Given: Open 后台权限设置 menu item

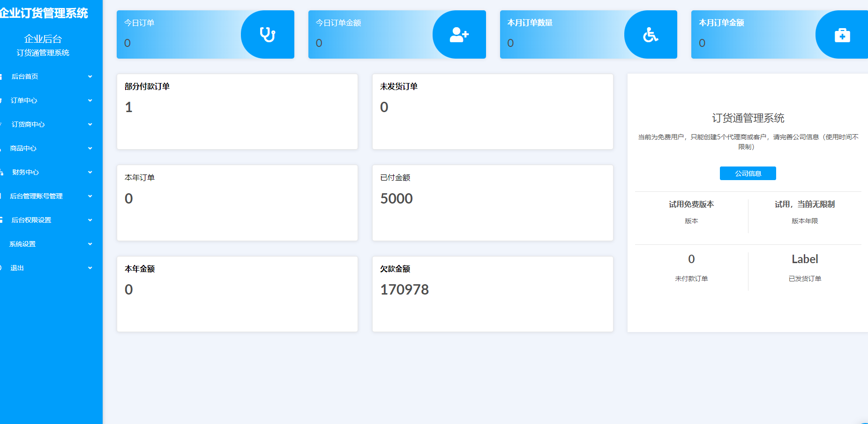Looking at the screenshot, I should 31,220.
